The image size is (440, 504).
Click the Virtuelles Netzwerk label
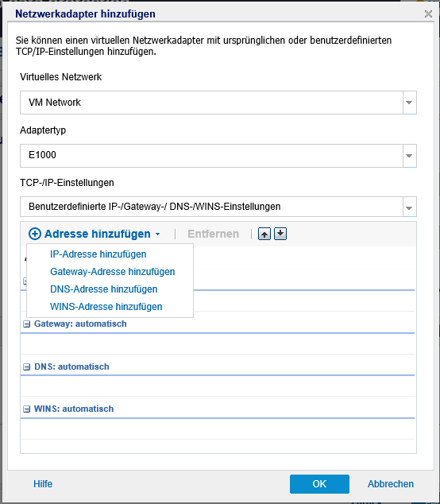pyautogui.click(x=60, y=77)
